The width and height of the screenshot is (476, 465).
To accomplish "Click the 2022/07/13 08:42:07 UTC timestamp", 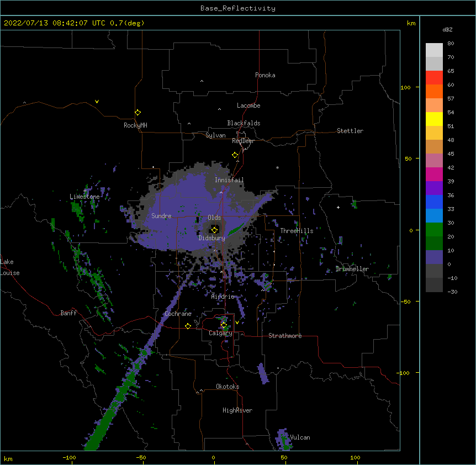I will 55,23.
